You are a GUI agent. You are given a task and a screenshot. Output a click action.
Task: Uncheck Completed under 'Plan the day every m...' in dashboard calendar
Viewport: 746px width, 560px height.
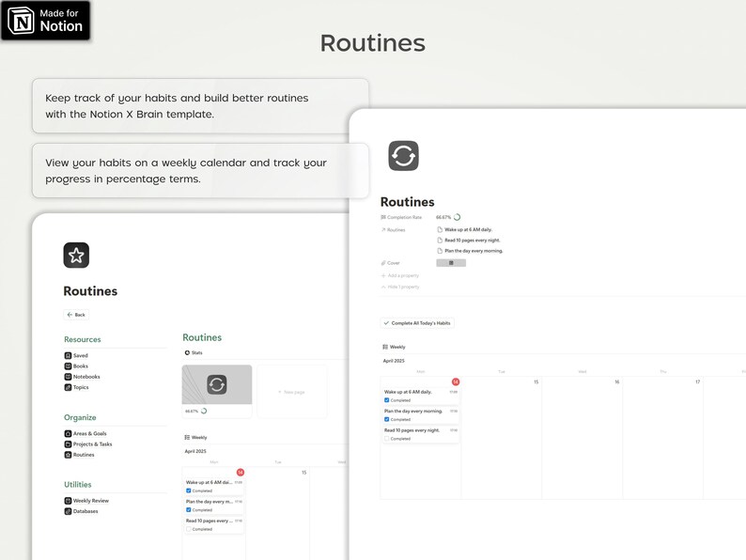click(x=189, y=509)
